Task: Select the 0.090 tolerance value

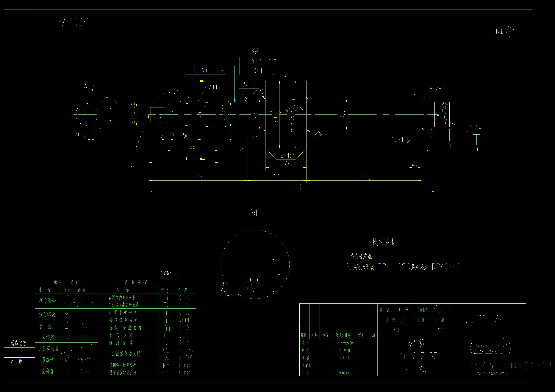Action: pos(184,313)
